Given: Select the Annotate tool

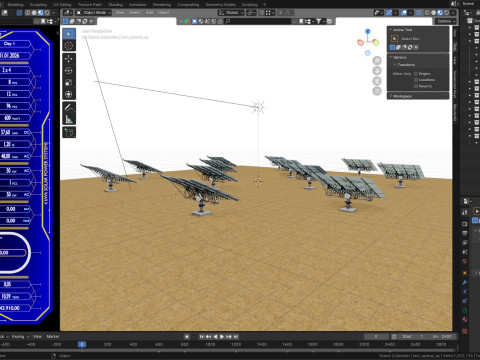Looking at the screenshot, I should click(x=69, y=108).
